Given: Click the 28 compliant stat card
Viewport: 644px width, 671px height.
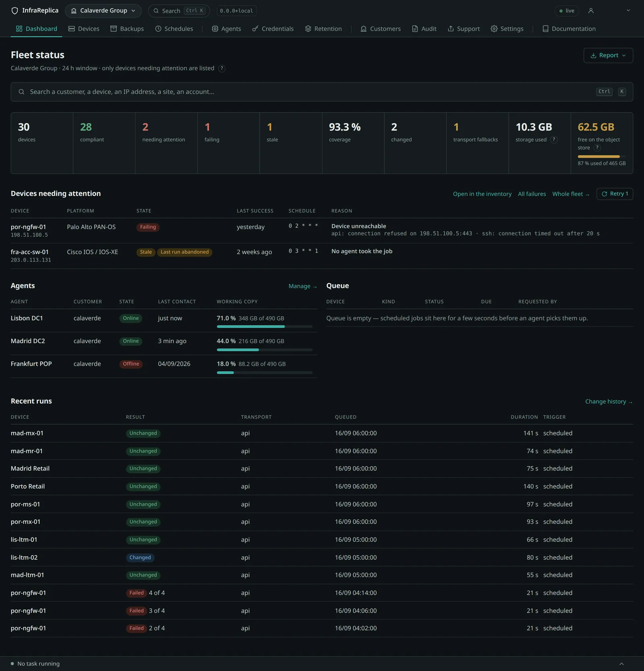Looking at the screenshot, I should (x=104, y=143).
